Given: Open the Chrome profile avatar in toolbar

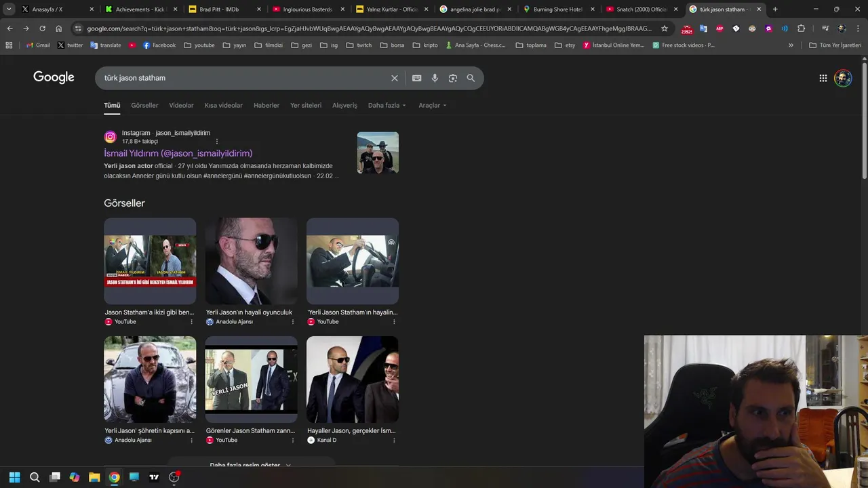Looking at the screenshot, I should (x=842, y=28).
